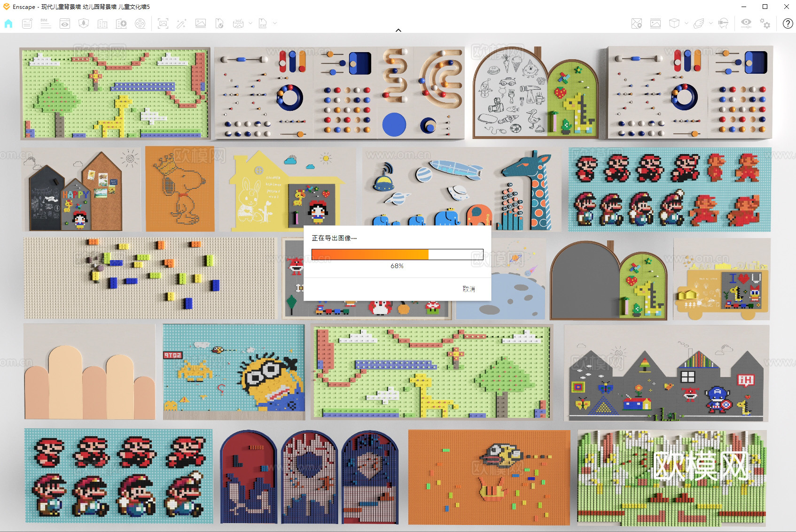Open the asset library buildings icon

click(x=102, y=23)
